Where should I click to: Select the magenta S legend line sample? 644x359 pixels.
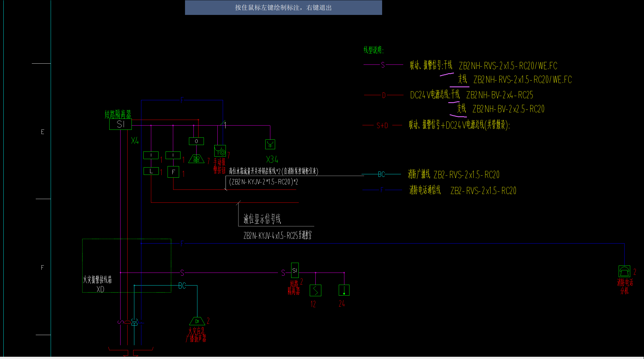point(383,65)
